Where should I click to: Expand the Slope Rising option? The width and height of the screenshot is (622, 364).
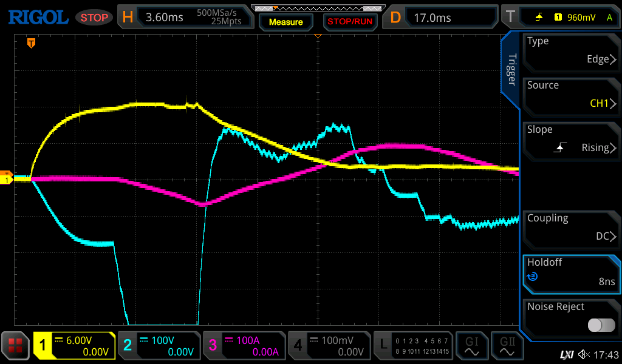coord(570,140)
